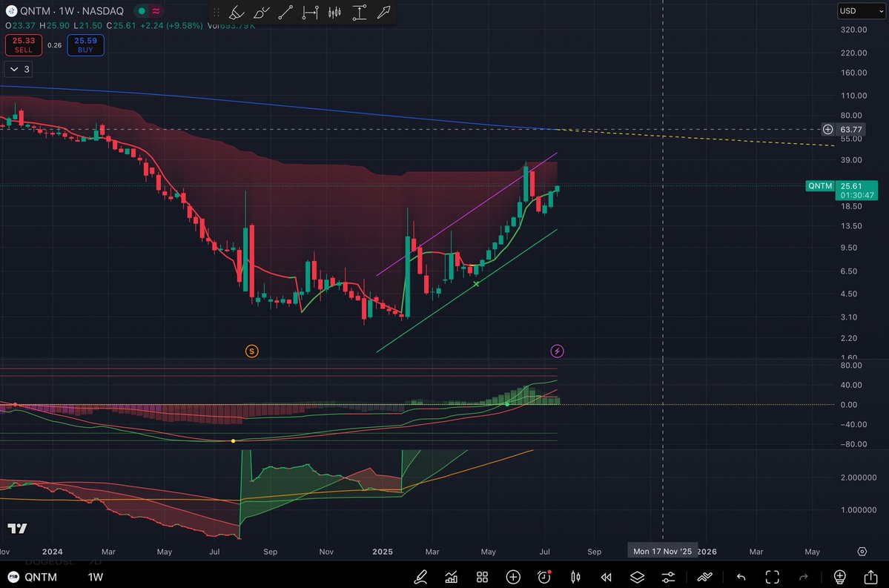
Task: Publish an idea with lightbulb icon
Action: [839, 577]
